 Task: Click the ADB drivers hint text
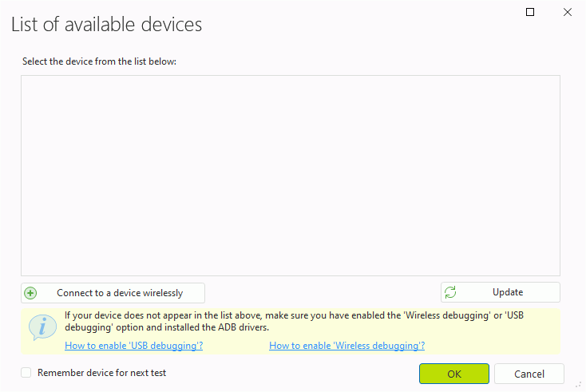[294, 322]
